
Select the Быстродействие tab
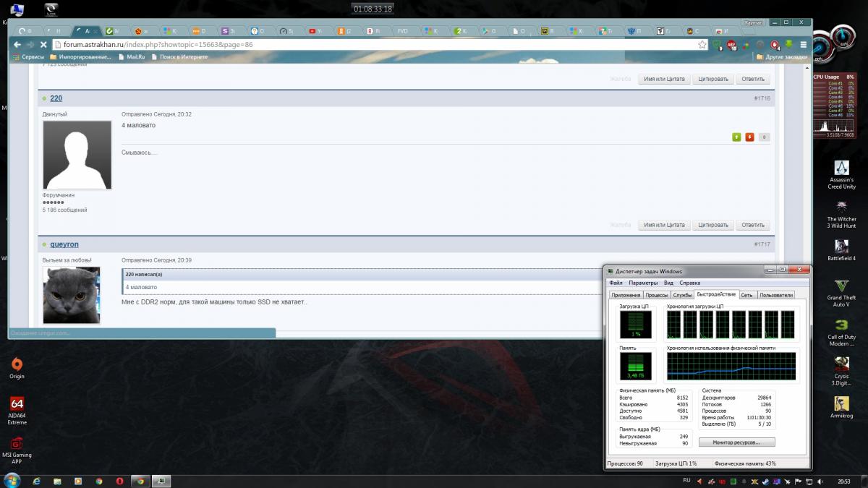pyautogui.click(x=716, y=294)
